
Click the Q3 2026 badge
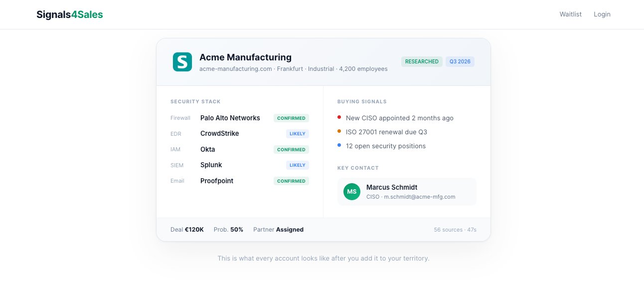460,62
